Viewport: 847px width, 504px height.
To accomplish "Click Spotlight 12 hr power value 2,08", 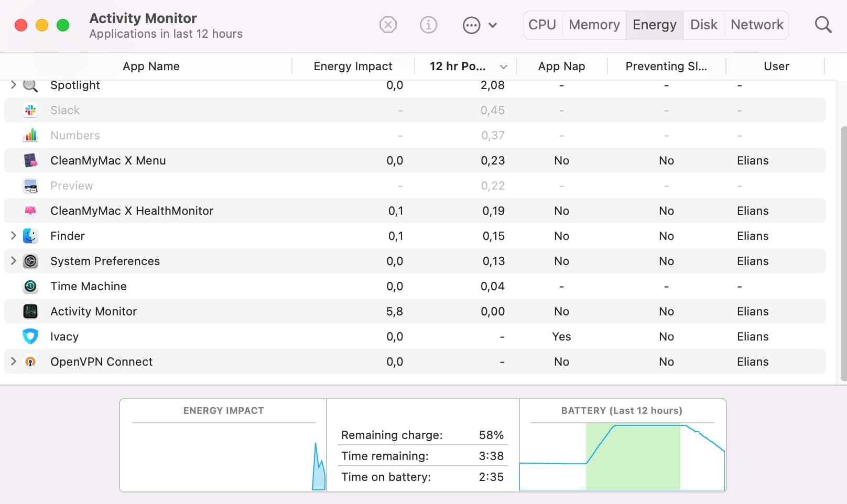I will point(492,85).
